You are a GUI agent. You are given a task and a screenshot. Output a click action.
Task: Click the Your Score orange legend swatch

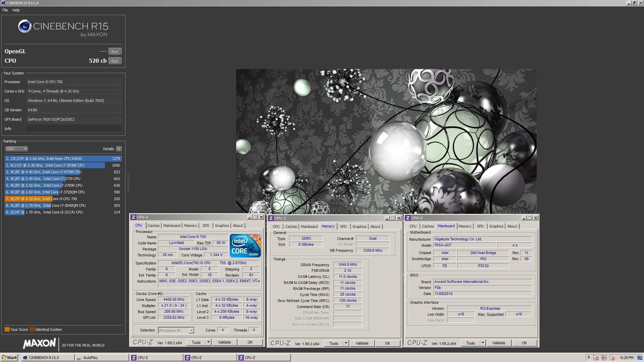tap(7, 329)
